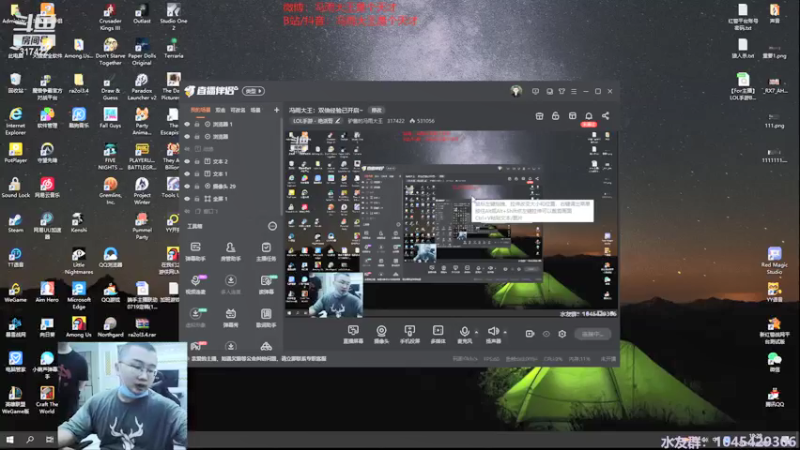Screen dimensions: 800x450
Task: Select the 摄像头 29 source row
Action: [x=232, y=186]
